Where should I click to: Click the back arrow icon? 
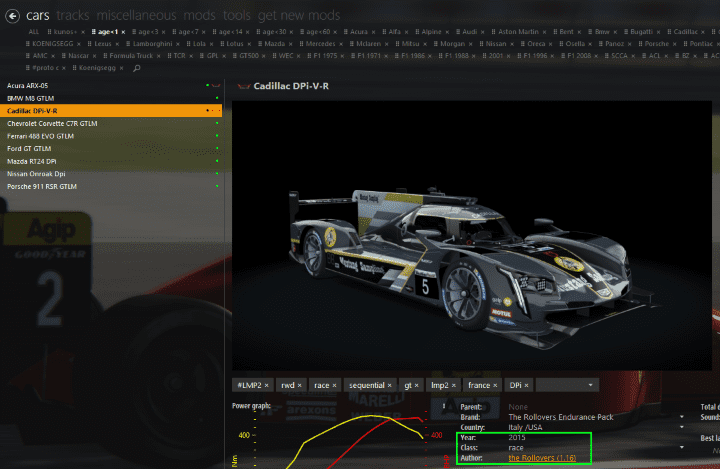(x=13, y=16)
